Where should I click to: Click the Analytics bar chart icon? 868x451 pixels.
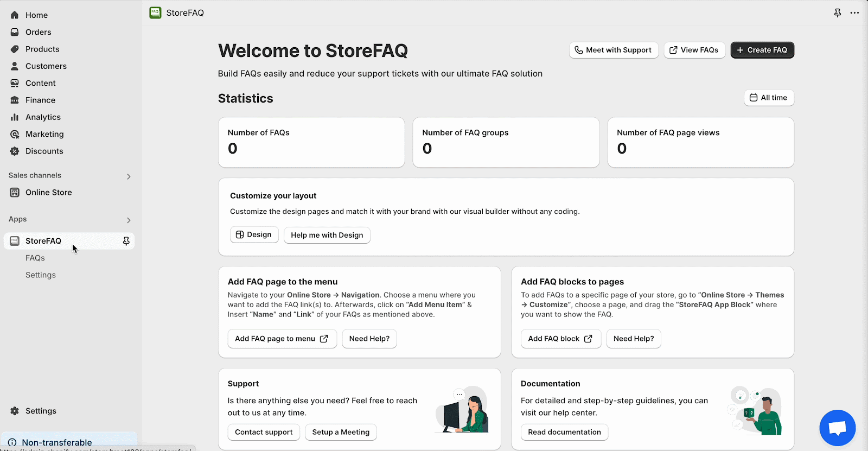15,117
